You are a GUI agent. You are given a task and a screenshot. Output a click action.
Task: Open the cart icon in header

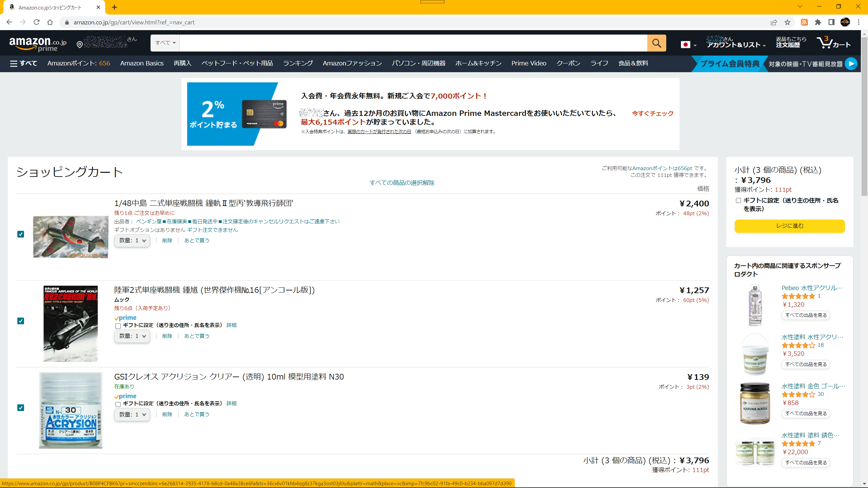point(834,43)
